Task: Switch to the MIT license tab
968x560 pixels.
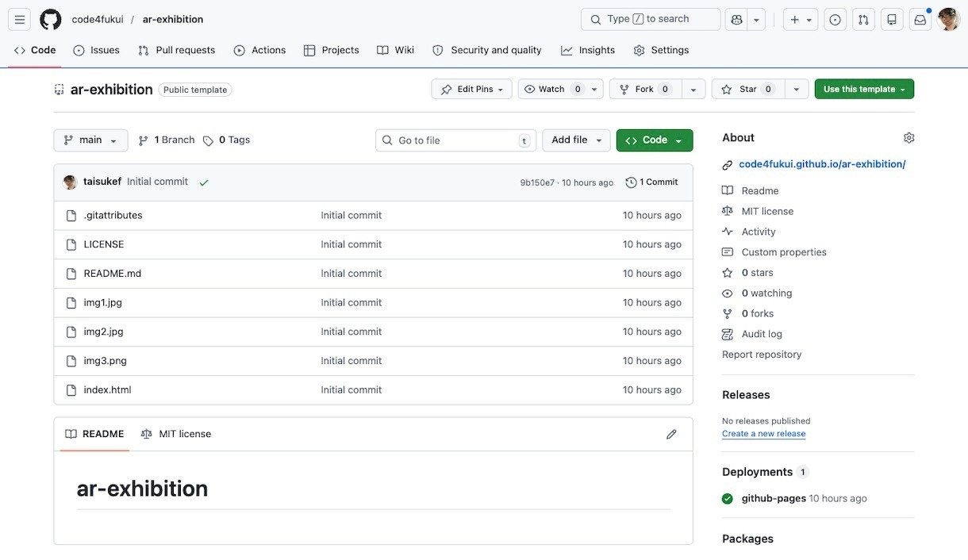Action: (x=176, y=434)
